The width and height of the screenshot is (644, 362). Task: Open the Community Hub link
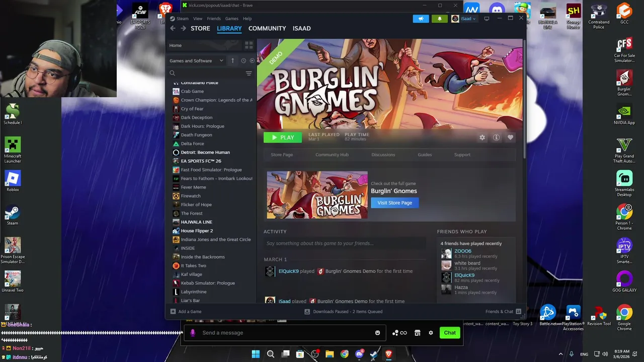coord(332,154)
